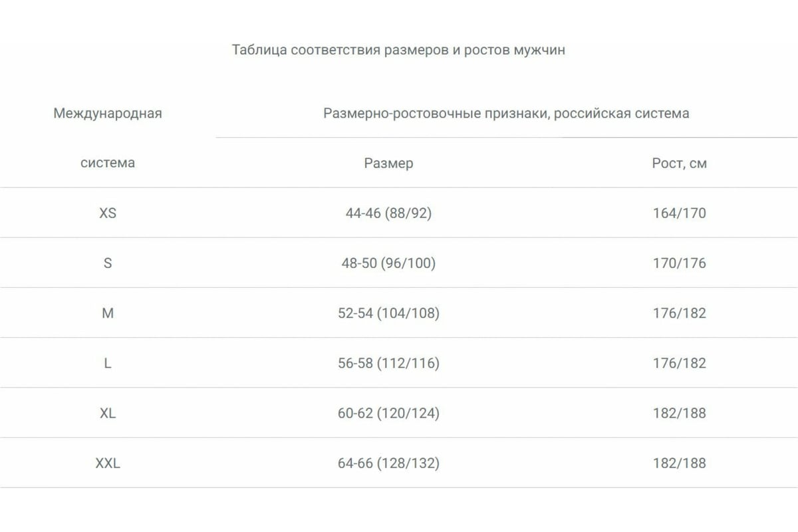The height and width of the screenshot is (532, 798).
Task: Select the "Рост, см" column header
Action: (679, 163)
